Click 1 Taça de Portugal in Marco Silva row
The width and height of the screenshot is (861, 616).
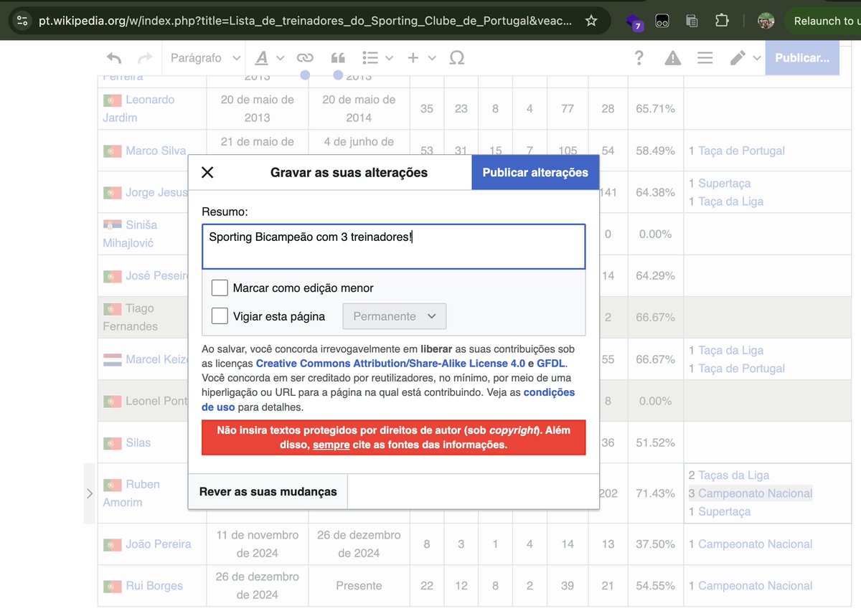click(x=736, y=151)
